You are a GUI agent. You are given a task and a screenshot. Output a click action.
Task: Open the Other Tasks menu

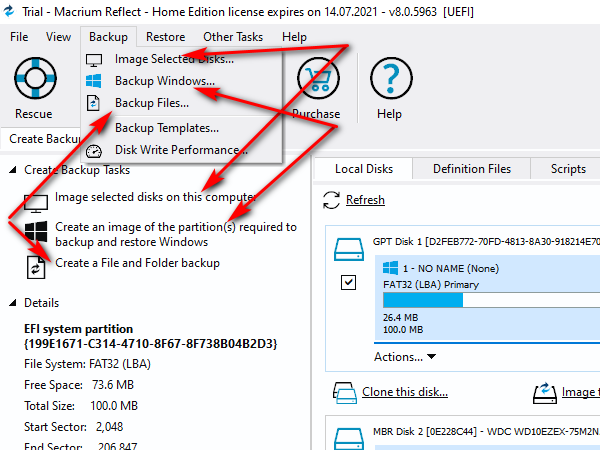(233, 37)
